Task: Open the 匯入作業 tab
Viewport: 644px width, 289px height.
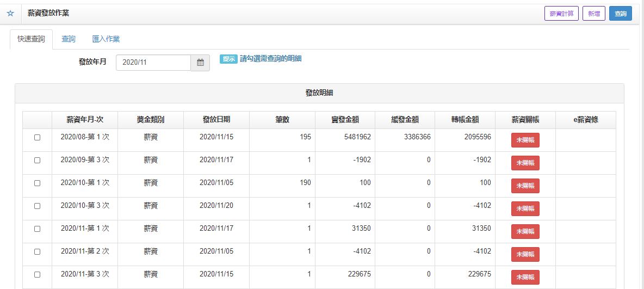Action: pyautogui.click(x=106, y=40)
